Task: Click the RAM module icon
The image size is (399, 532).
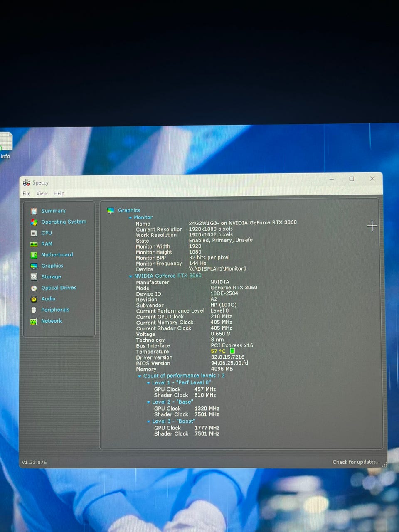Action: click(x=34, y=244)
